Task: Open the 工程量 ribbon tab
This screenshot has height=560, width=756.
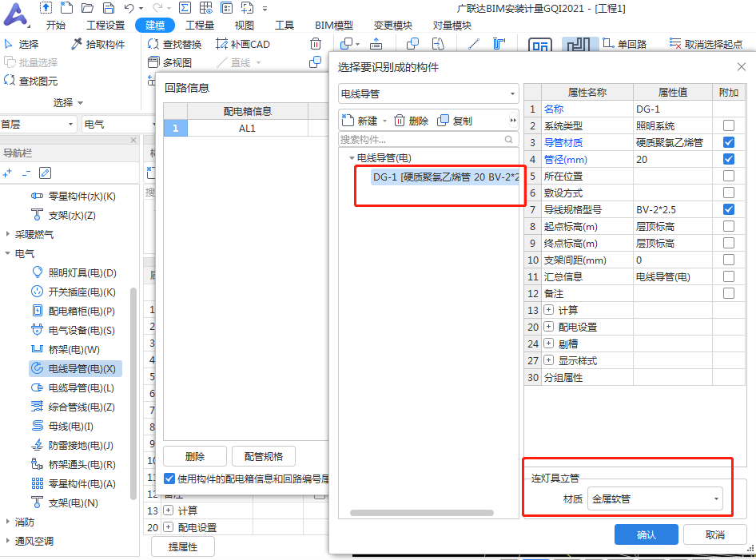Action: tap(200, 25)
